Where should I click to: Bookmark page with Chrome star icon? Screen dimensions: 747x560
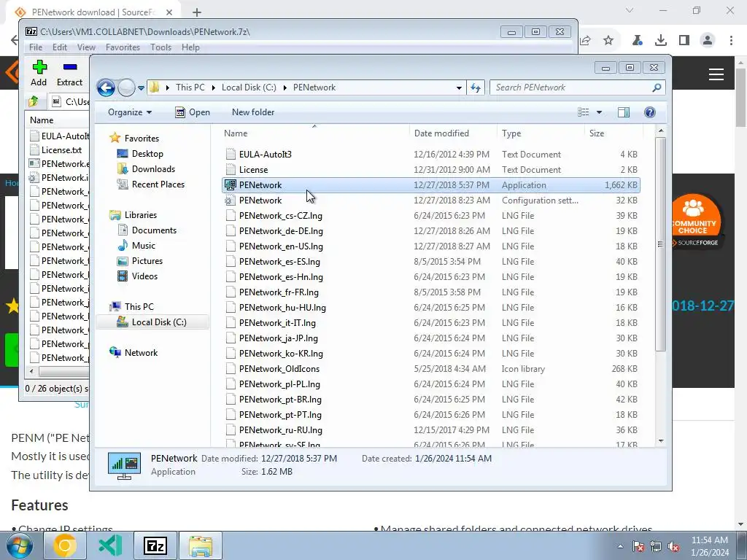[x=608, y=41]
